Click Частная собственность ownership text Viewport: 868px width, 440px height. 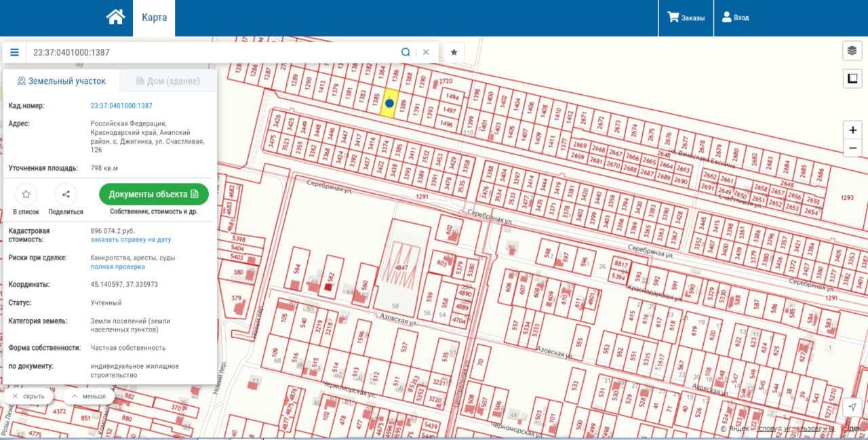click(x=128, y=348)
